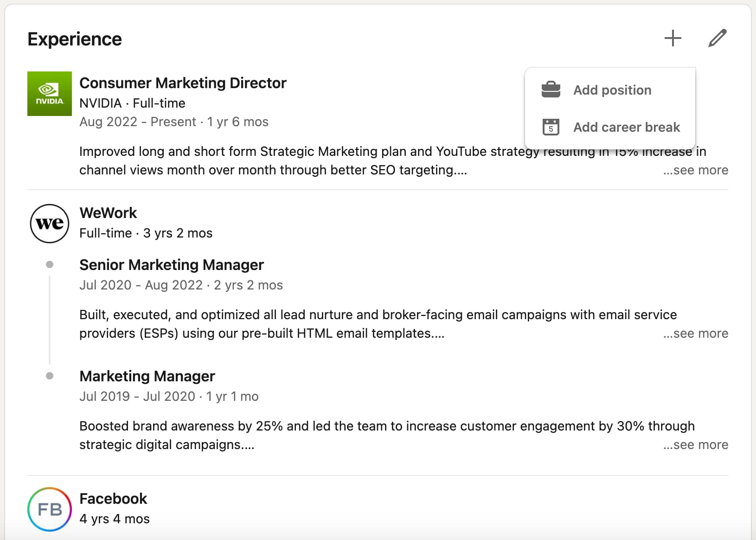Expand see more on NVIDIA description
Screen dimensions: 756x540
pyautogui.click(x=695, y=170)
